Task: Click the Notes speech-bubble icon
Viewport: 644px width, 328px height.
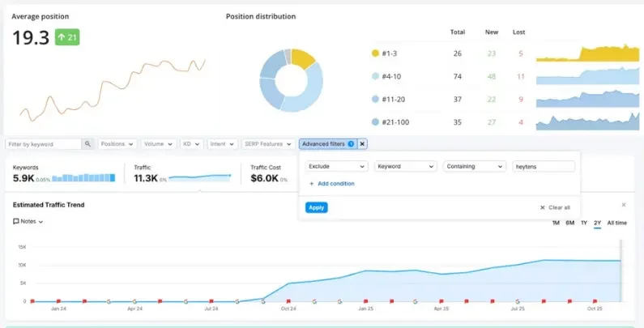Action: click(16, 221)
